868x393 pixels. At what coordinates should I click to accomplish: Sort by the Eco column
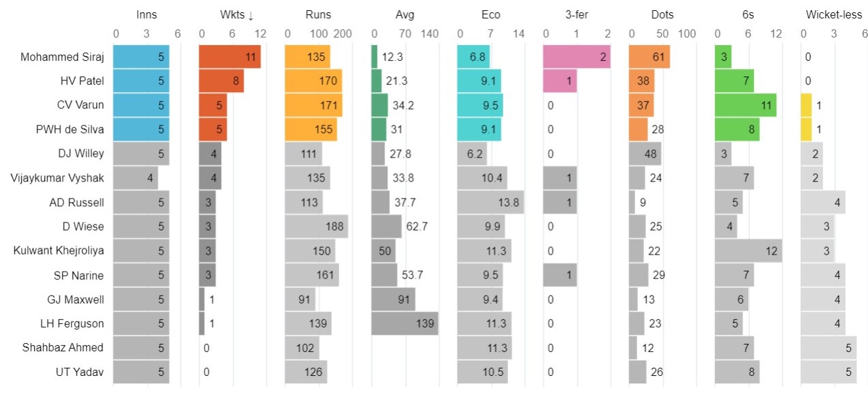(490, 16)
